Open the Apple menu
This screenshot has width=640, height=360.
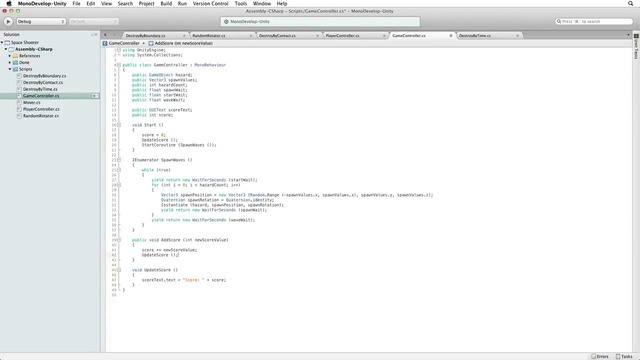pyautogui.click(x=9, y=3)
